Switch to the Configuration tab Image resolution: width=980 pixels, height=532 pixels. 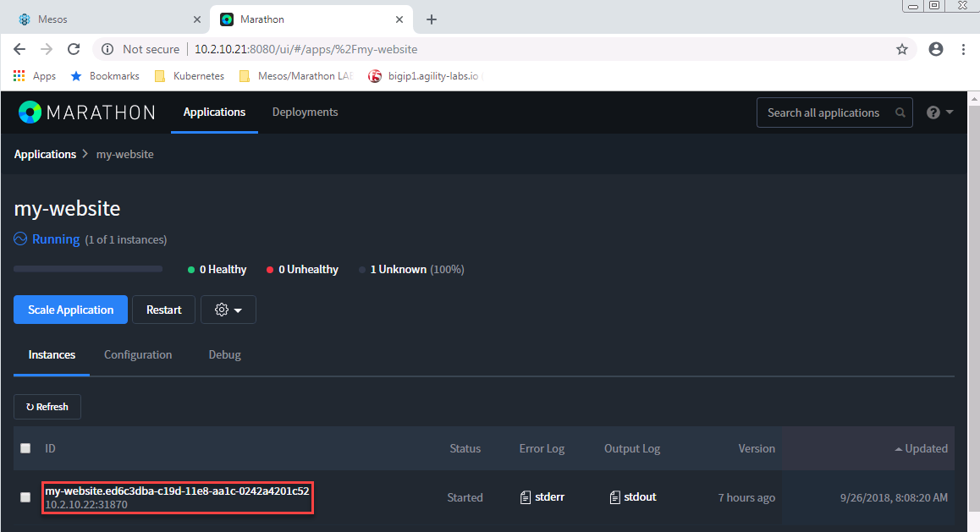tap(138, 354)
